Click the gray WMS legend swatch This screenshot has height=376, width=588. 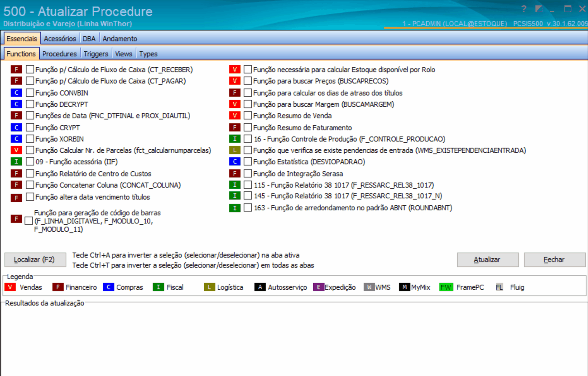point(369,287)
